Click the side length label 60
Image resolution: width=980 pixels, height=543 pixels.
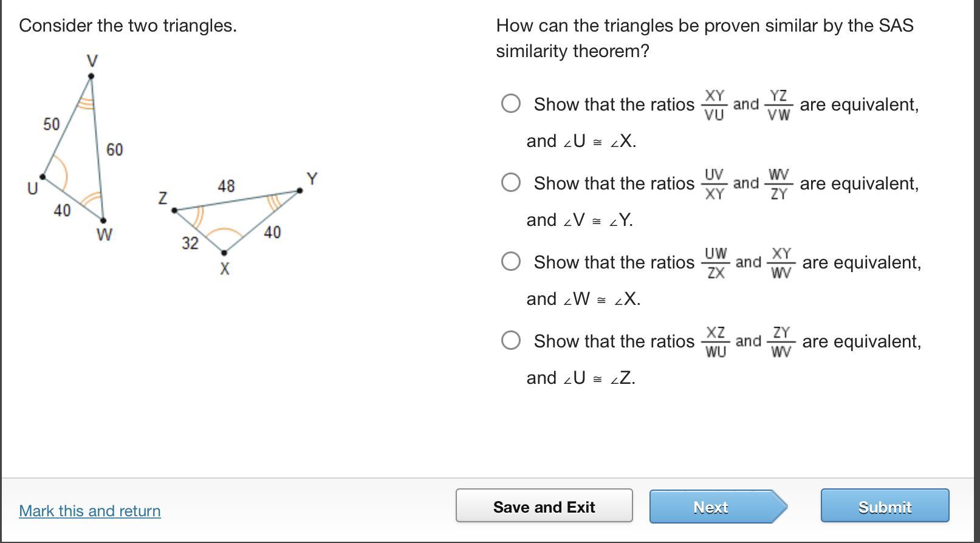pyautogui.click(x=114, y=149)
